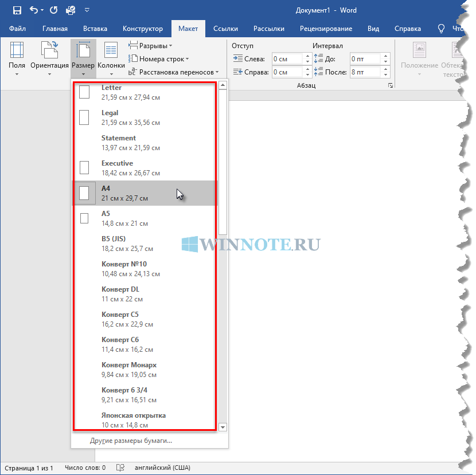The height and width of the screenshot is (475, 476).
Task: Switch to the Главная tab
Action: 55,29
